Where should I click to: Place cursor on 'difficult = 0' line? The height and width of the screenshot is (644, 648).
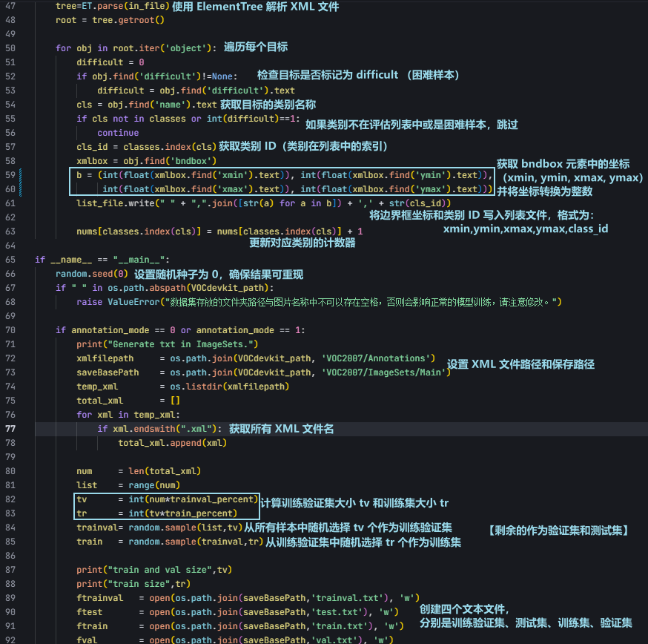pos(110,62)
